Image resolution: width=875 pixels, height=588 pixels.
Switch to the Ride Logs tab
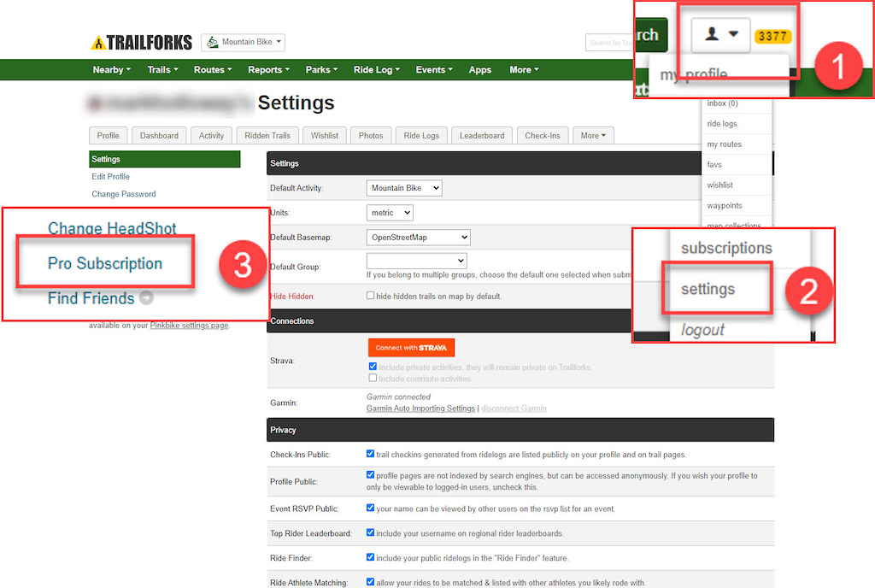(x=421, y=136)
